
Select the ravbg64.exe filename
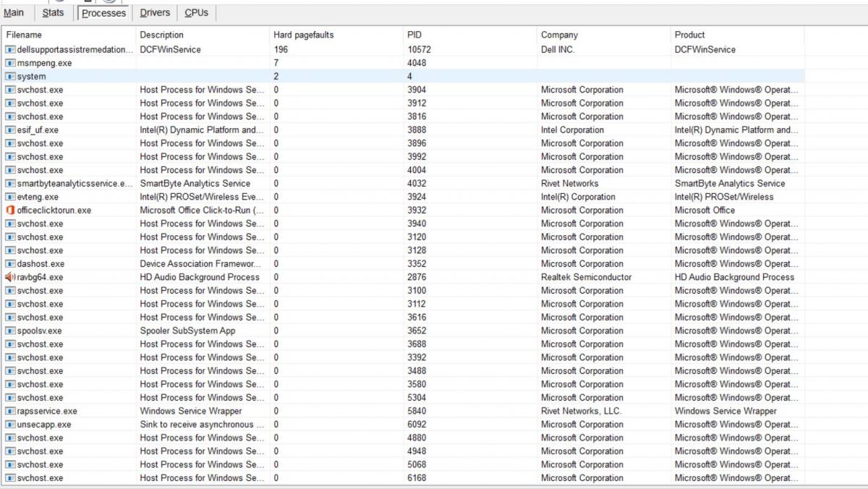point(40,277)
